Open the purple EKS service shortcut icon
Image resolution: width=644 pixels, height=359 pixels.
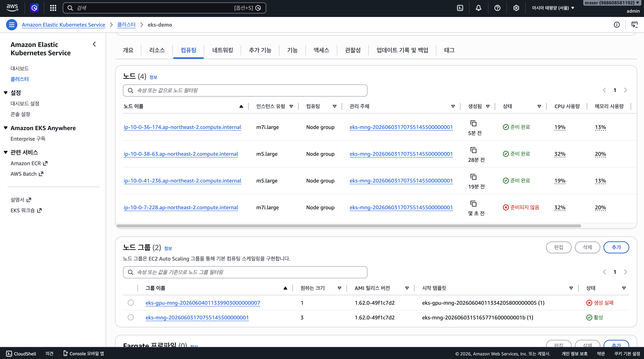point(34,8)
